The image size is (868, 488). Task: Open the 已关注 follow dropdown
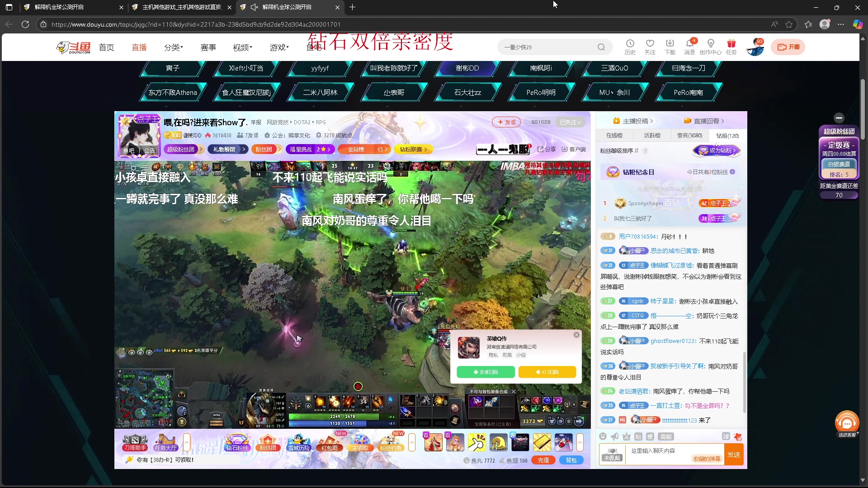[571, 122]
